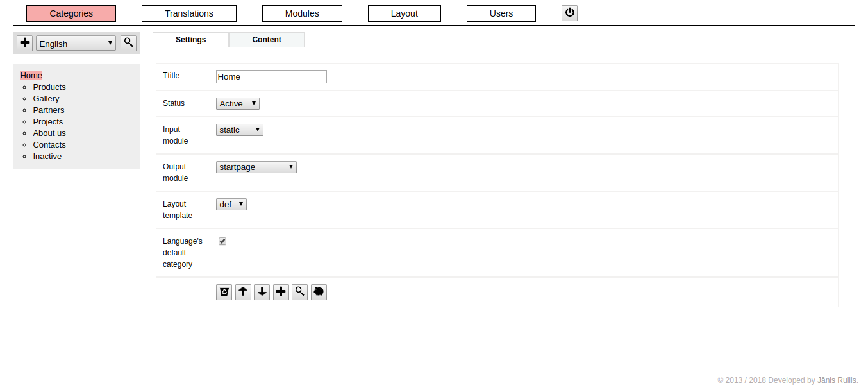Open the Layout template def dropdown
Image resolution: width=868 pixels, height=390 pixels.
coord(231,204)
